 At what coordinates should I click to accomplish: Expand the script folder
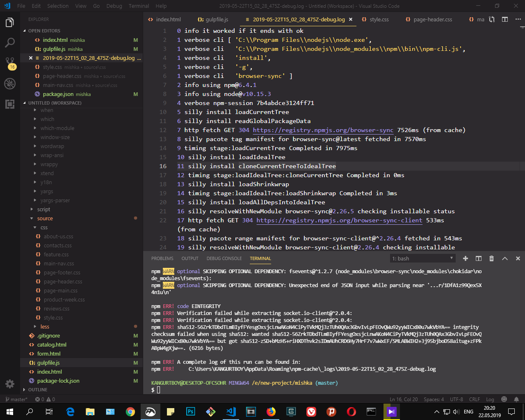[43, 210]
